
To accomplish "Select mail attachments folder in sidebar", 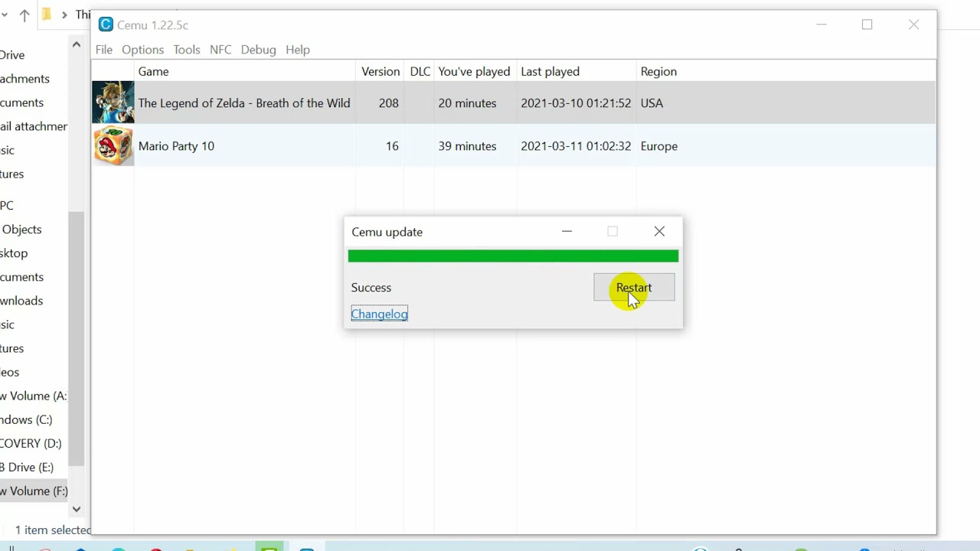I will (34, 126).
